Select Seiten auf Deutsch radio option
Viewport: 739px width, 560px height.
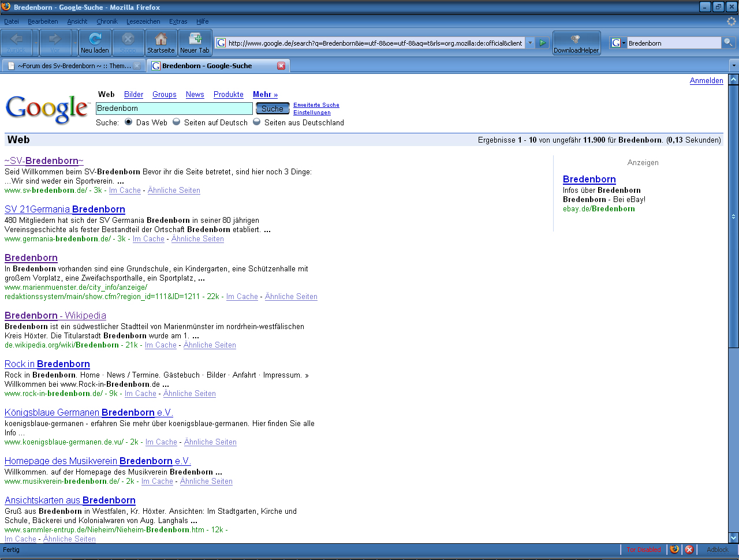(176, 122)
